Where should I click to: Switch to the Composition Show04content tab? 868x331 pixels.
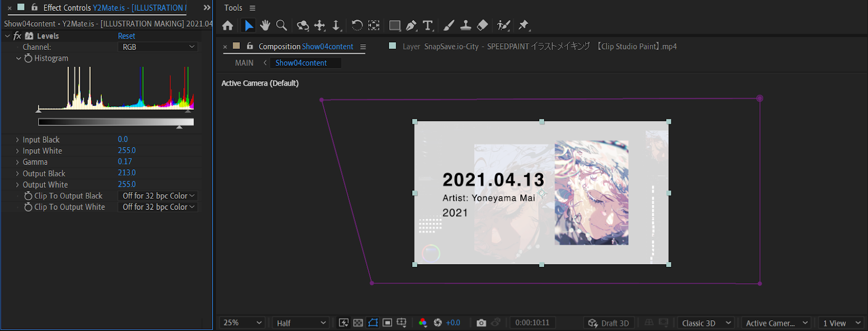pyautogui.click(x=306, y=47)
